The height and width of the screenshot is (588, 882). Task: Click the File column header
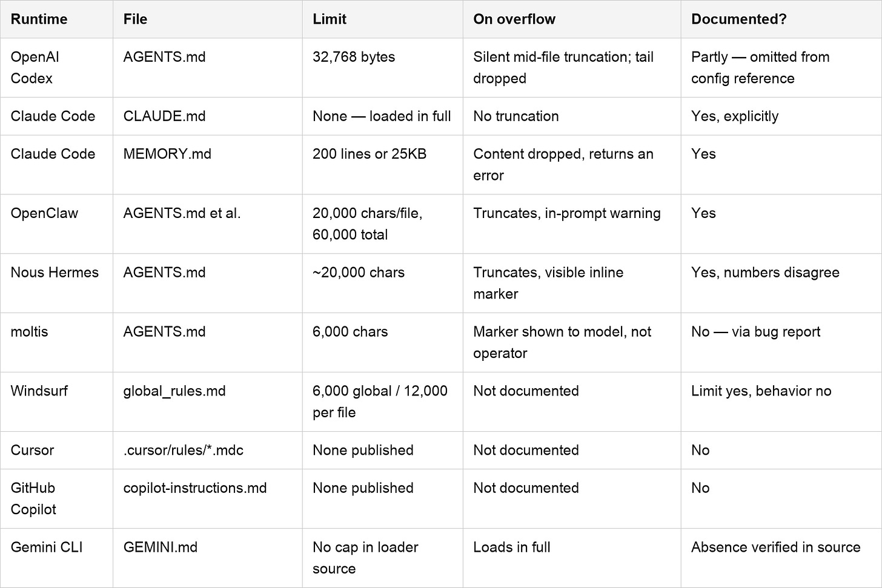point(208,19)
